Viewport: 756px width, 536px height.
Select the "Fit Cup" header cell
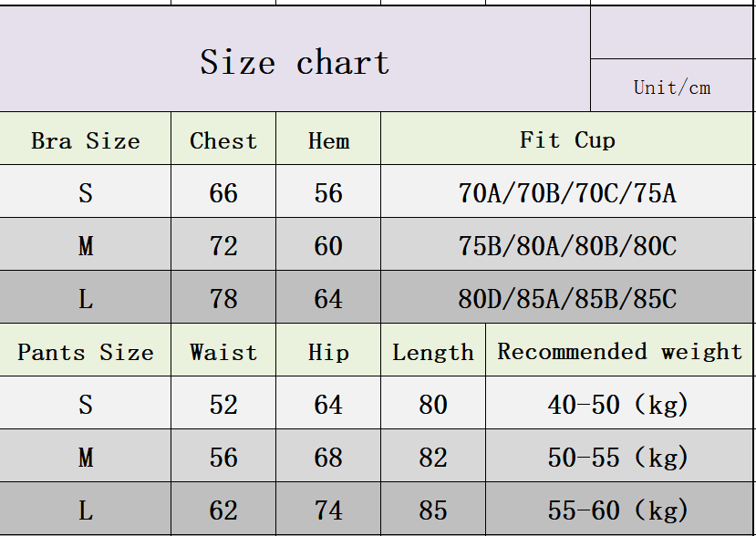point(567,139)
